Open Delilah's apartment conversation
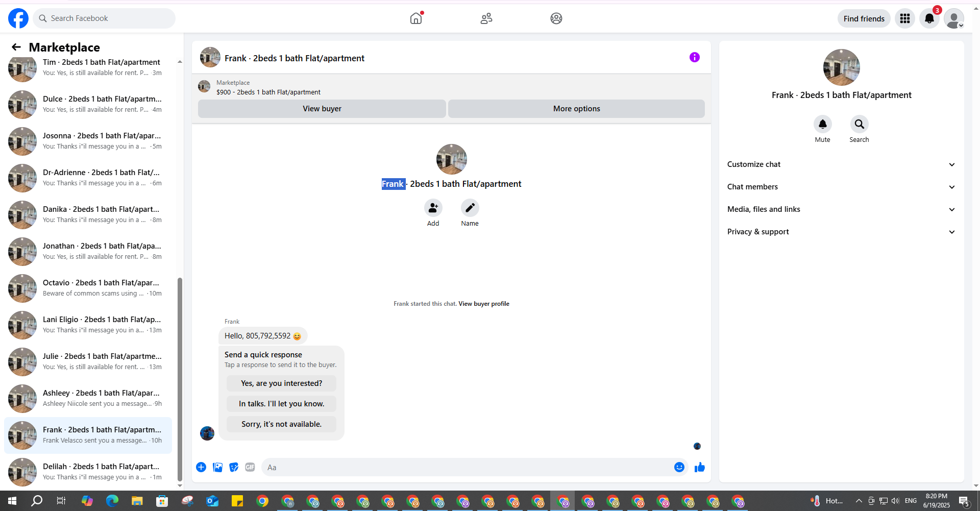 (88, 472)
